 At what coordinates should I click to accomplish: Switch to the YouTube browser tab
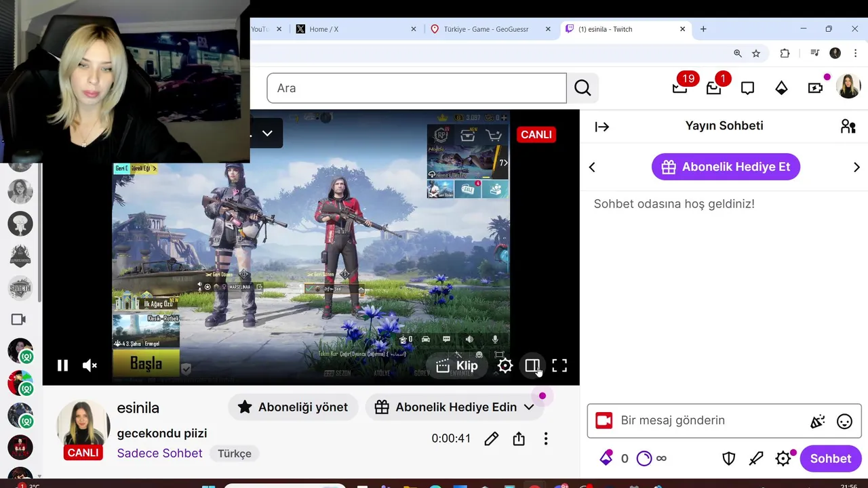pyautogui.click(x=261, y=29)
